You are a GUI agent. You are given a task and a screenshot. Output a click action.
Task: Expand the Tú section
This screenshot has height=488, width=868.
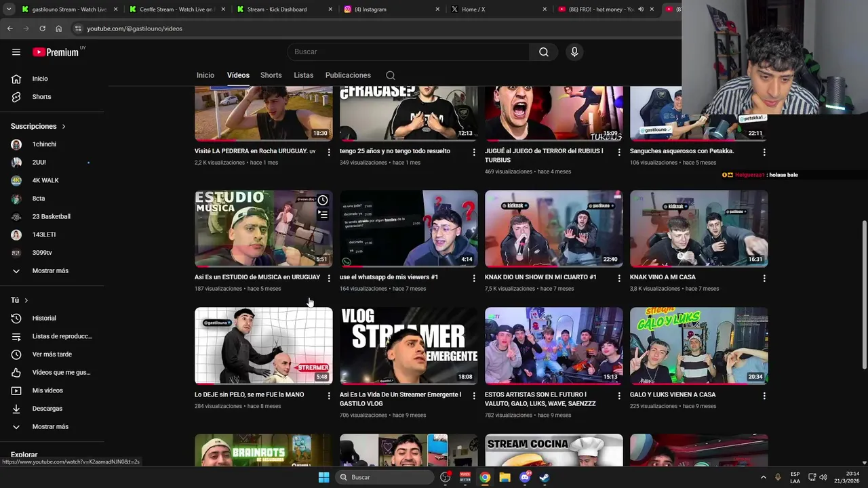tap(20, 300)
